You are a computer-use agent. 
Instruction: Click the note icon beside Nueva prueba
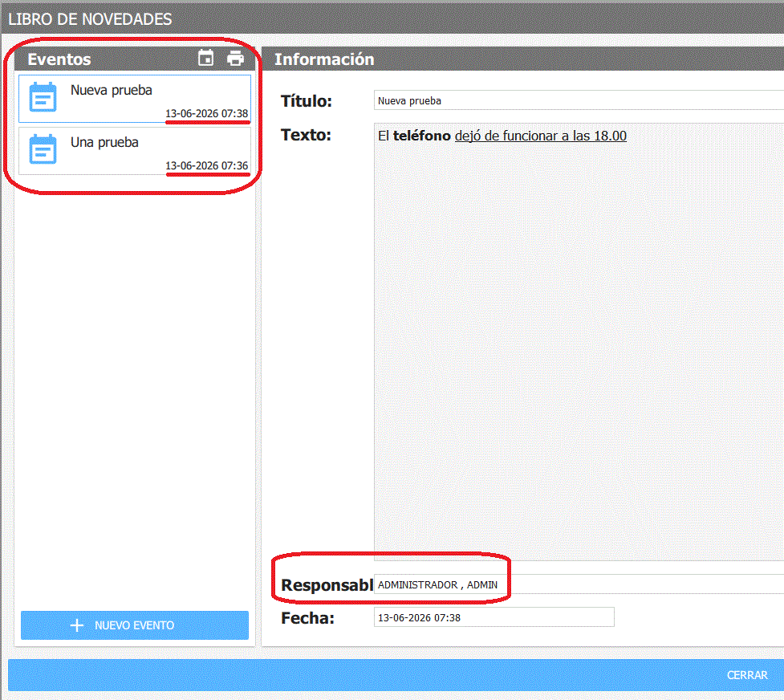point(43,97)
